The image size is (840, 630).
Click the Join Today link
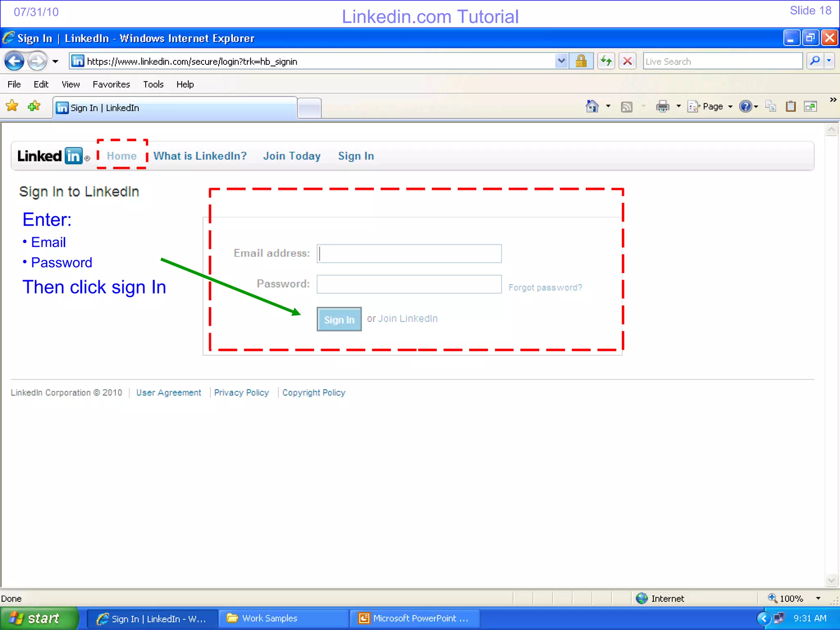click(x=292, y=156)
